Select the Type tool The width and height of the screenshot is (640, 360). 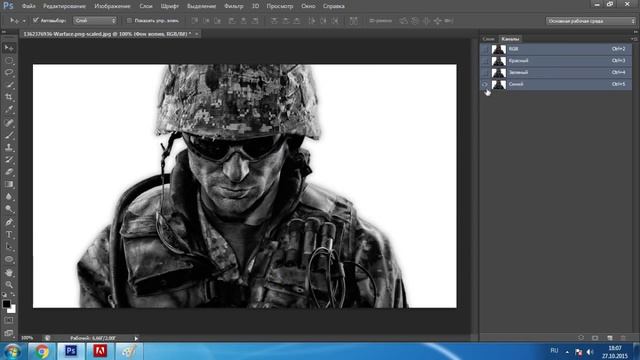[9, 235]
